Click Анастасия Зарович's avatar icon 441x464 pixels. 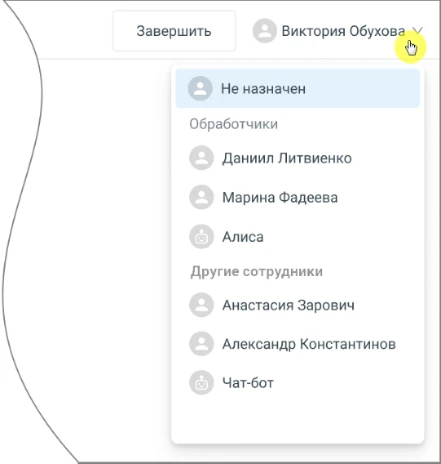[x=201, y=305]
